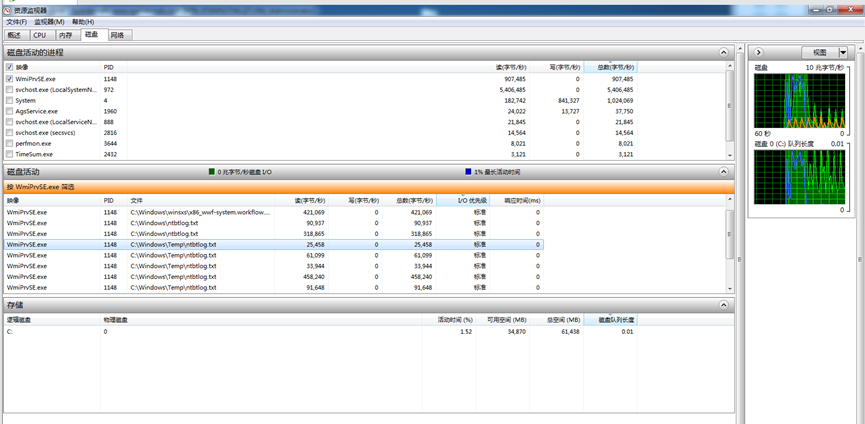The image size is (865, 424).
Task: Click the blue 最长活动时间 legend square
Action: [468, 172]
